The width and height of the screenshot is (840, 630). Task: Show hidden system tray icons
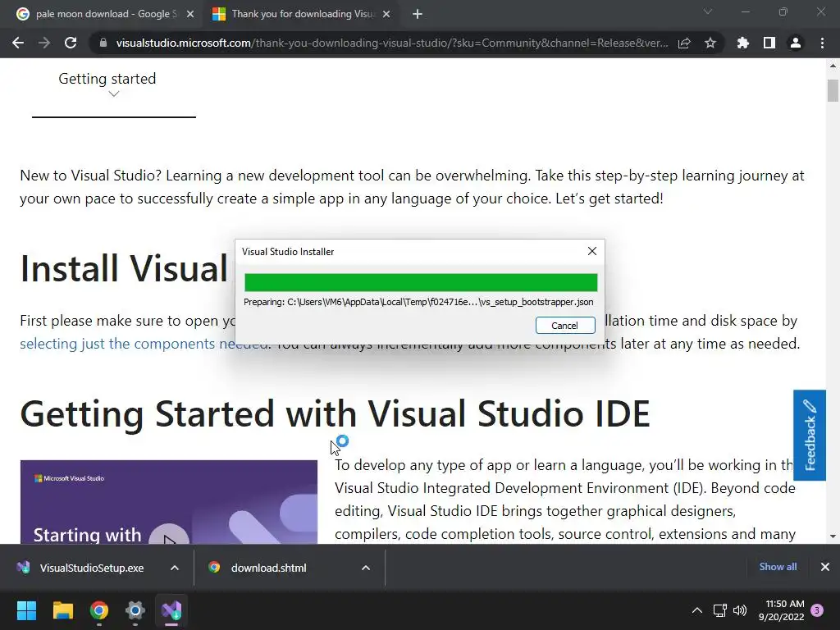pos(697,610)
